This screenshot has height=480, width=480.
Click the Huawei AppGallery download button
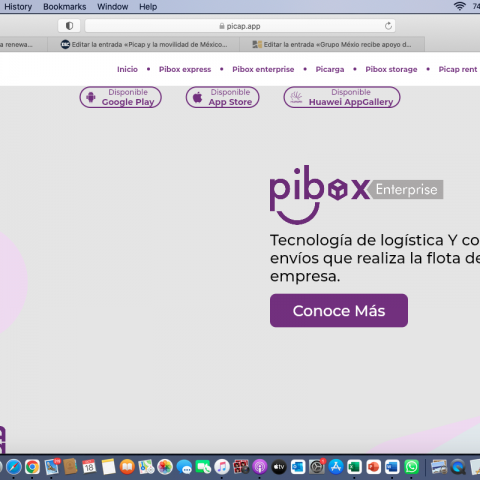point(342,97)
